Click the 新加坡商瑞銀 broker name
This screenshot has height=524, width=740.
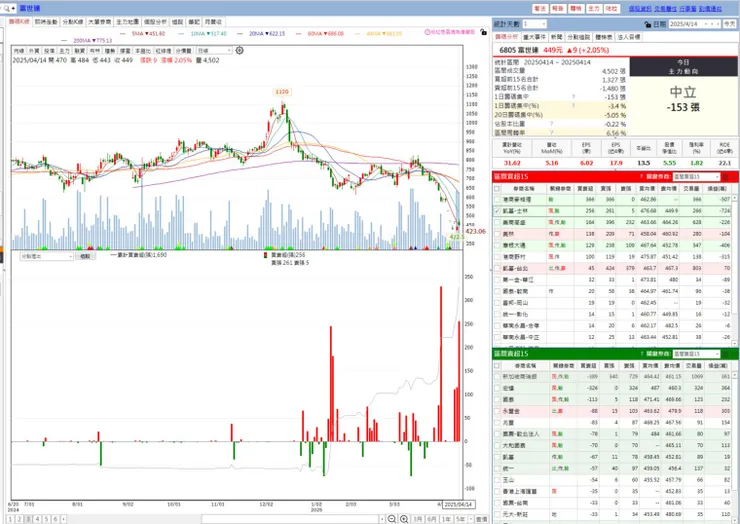[520, 377]
